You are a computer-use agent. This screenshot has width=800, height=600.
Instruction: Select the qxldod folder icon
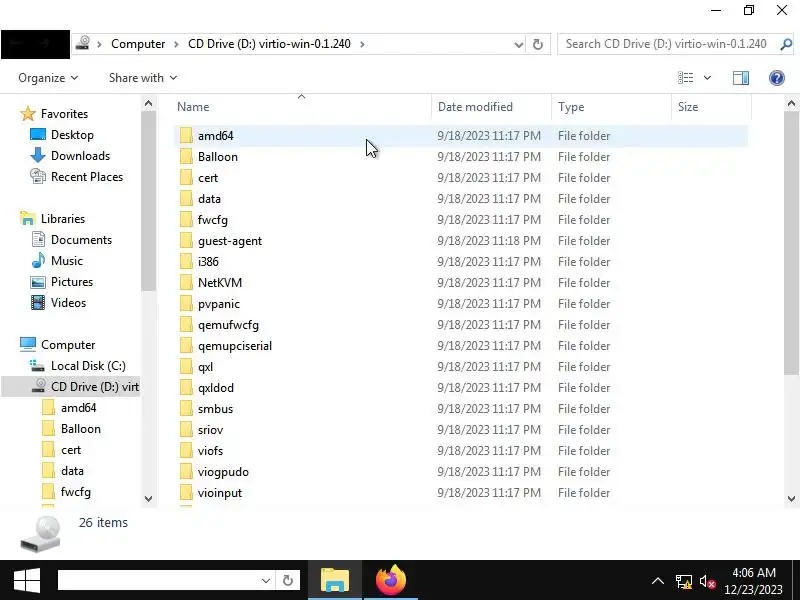point(186,388)
